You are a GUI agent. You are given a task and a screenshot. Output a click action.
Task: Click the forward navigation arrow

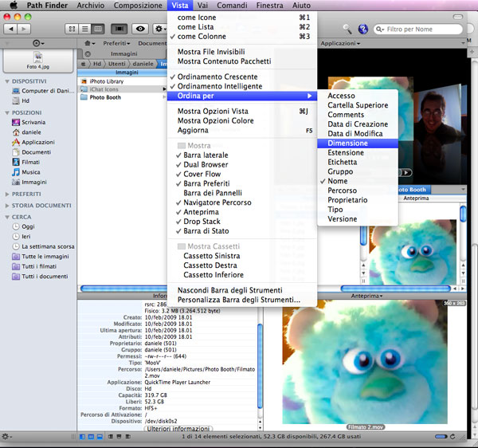pyautogui.click(x=24, y=29)
